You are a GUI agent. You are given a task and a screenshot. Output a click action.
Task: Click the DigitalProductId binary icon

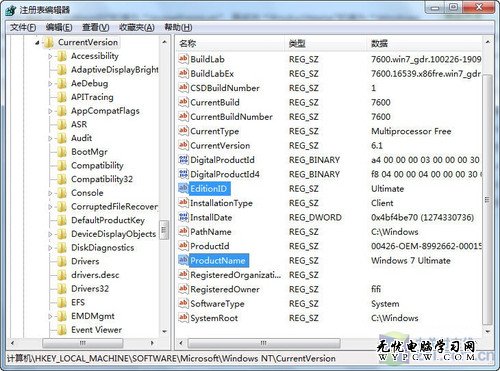coord(183,160)
